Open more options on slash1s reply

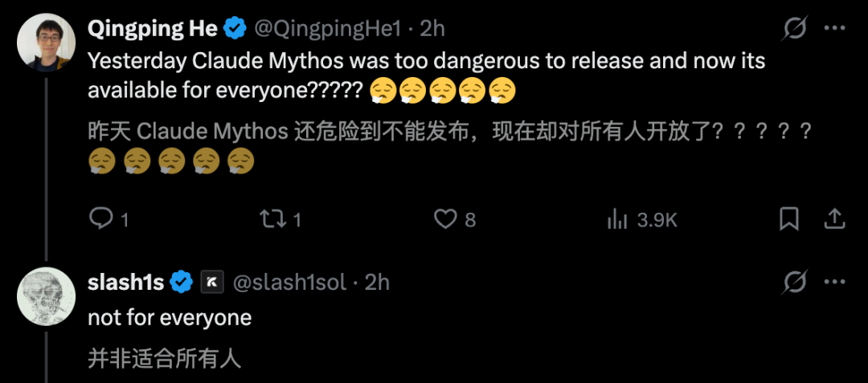835,282
